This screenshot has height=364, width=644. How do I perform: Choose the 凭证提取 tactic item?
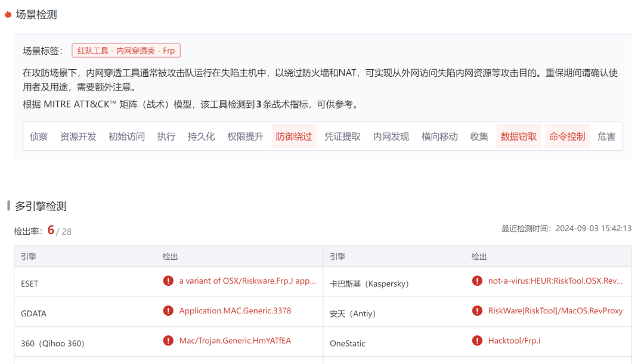(342, 136)
